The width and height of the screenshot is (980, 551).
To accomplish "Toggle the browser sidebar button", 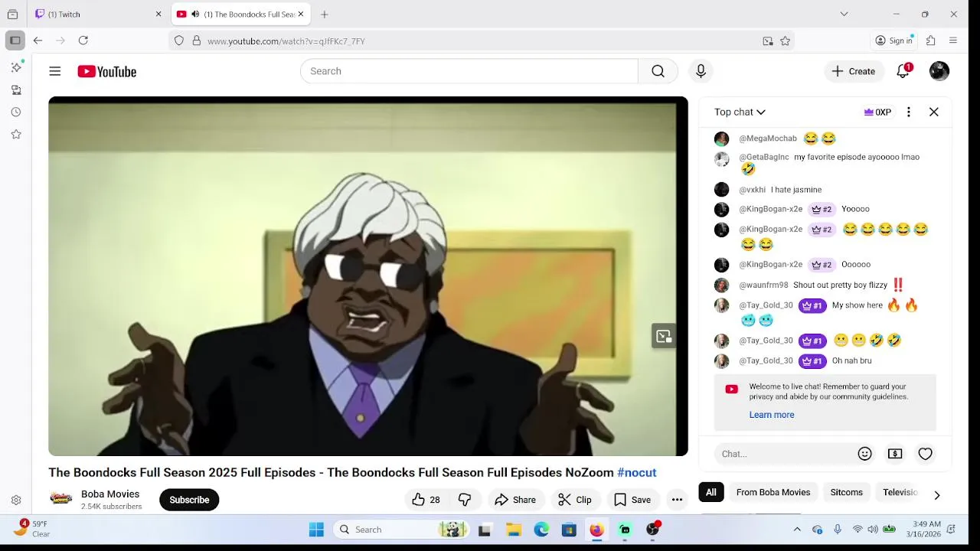I will [x=15, y=41].
